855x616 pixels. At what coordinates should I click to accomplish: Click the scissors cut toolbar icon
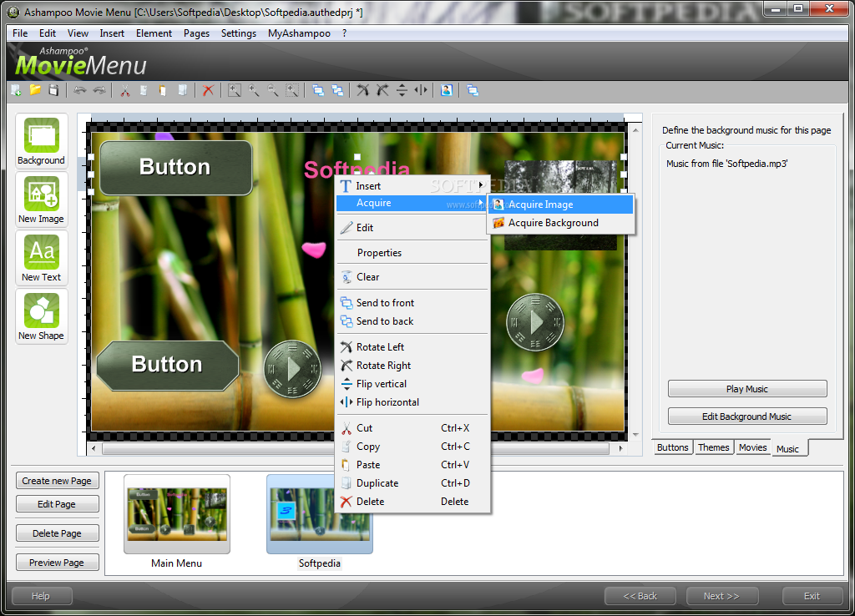coord(125,90)
